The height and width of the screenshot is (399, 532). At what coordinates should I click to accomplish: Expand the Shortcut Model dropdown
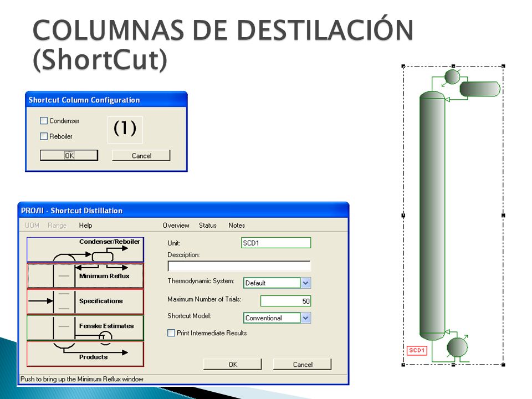(x=306, y=318)
